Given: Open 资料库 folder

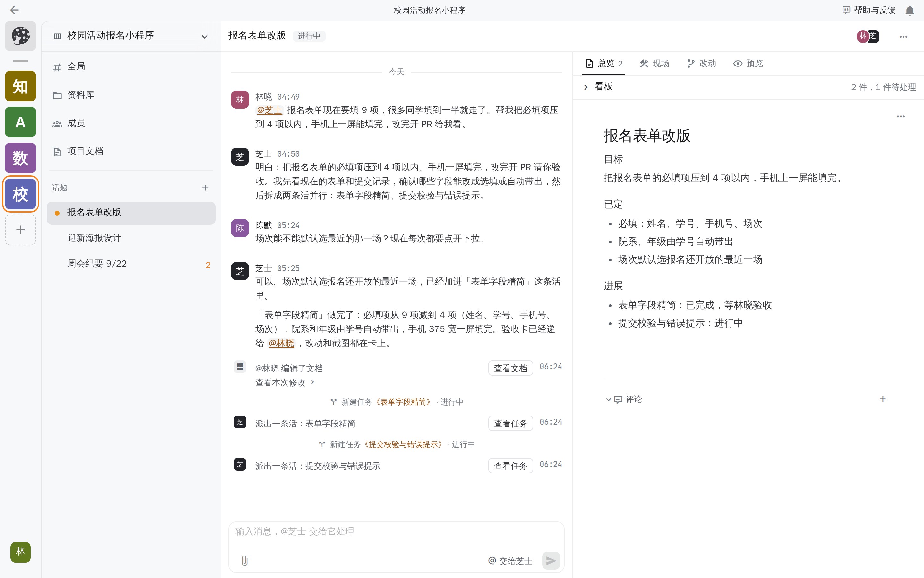Looking at the screenshot, I should click(131, 95).
